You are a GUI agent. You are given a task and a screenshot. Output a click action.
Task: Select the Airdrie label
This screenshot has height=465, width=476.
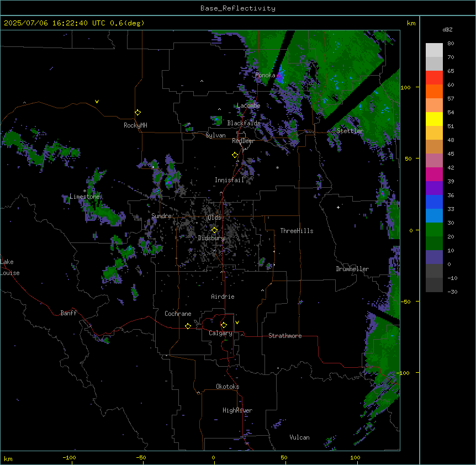click(x=223, y=297)
